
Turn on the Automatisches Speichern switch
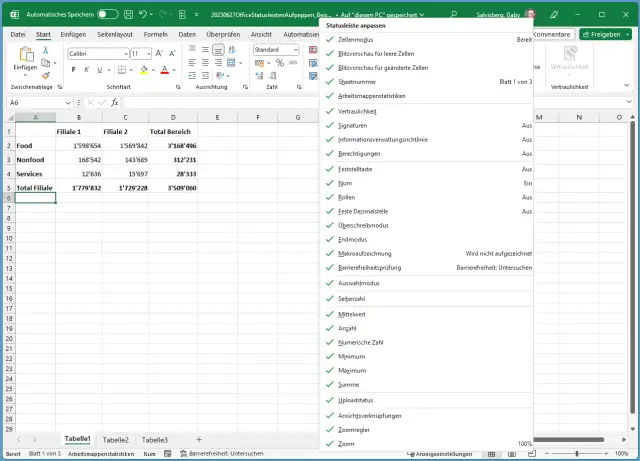tap(108, 15)
